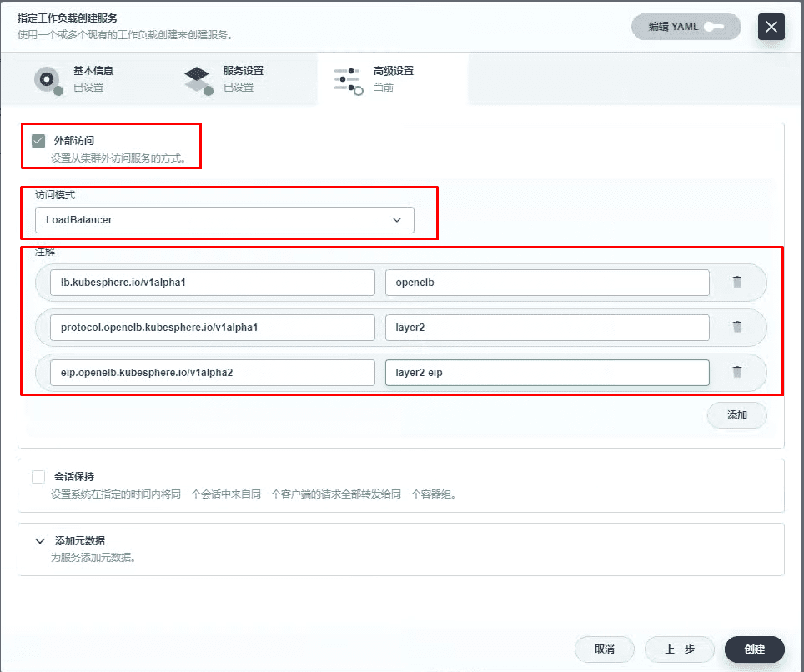Click the 指定工作负载创建服务 title
The image size is (804, 672).
click(x=68, y=18)
